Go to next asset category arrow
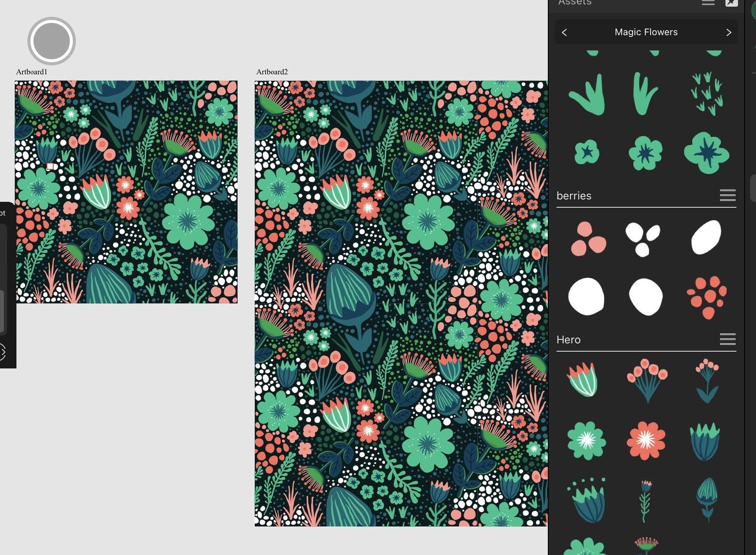 click(x=728, y=32)
